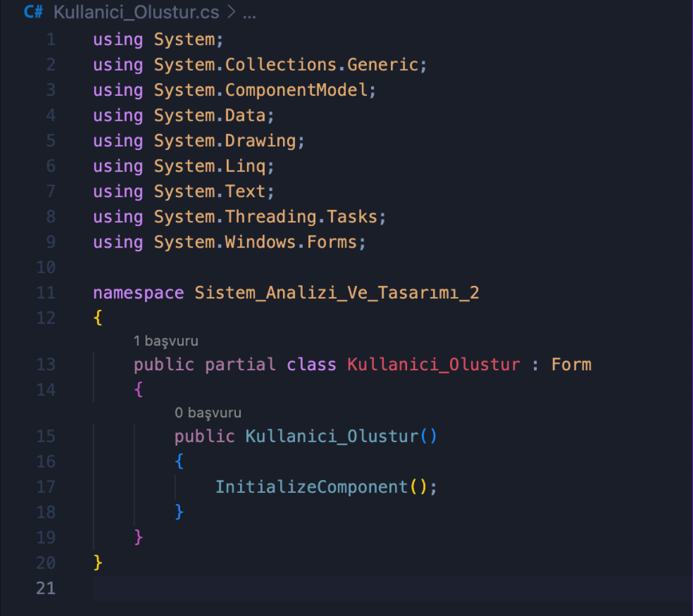Open the "1 başvuru" references link

pyautogui.click(x=166, y=341)
